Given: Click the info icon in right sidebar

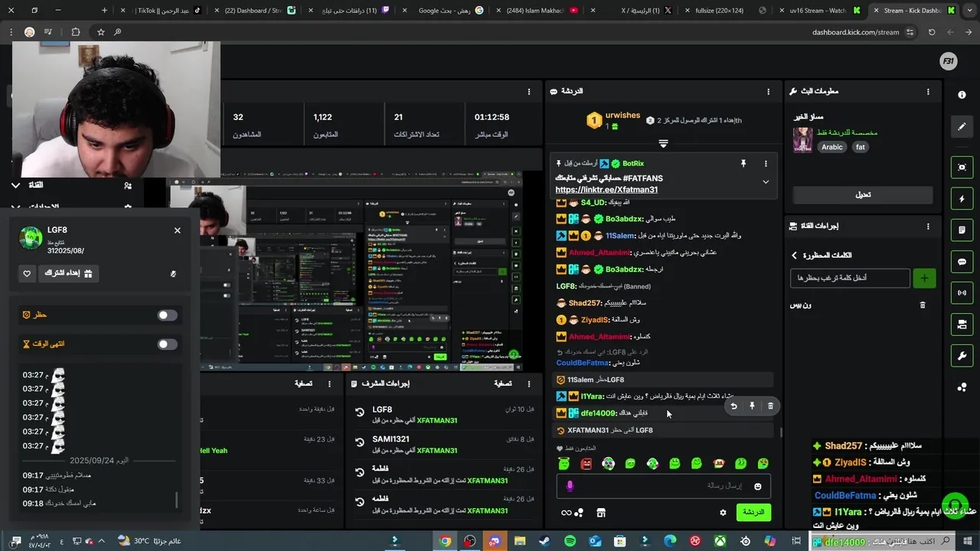Looking at the screenshot, I should click(x=962, y=95).
